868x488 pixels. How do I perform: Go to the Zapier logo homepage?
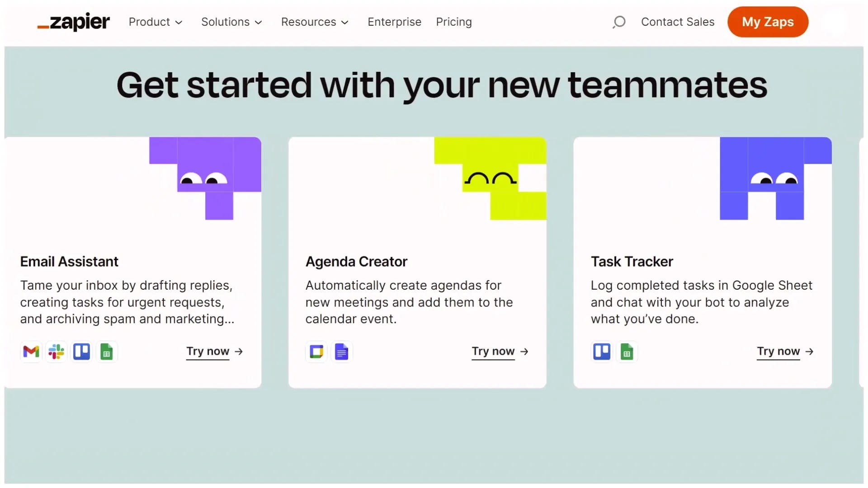[x=74, y=22]
